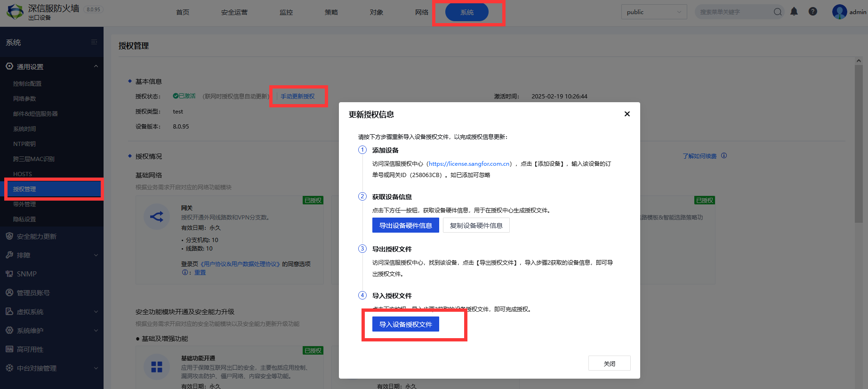Image resolution: width=868 pixels, height=389 pixels.
Task: Collapse sidebar using the menu fold icon
Action: pos(94,42)
